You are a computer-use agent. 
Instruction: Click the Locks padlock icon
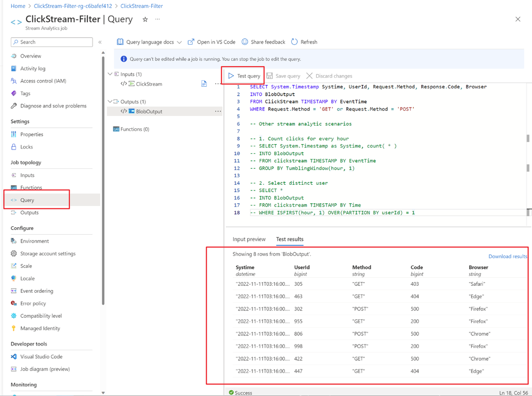[x=13, y=147]
